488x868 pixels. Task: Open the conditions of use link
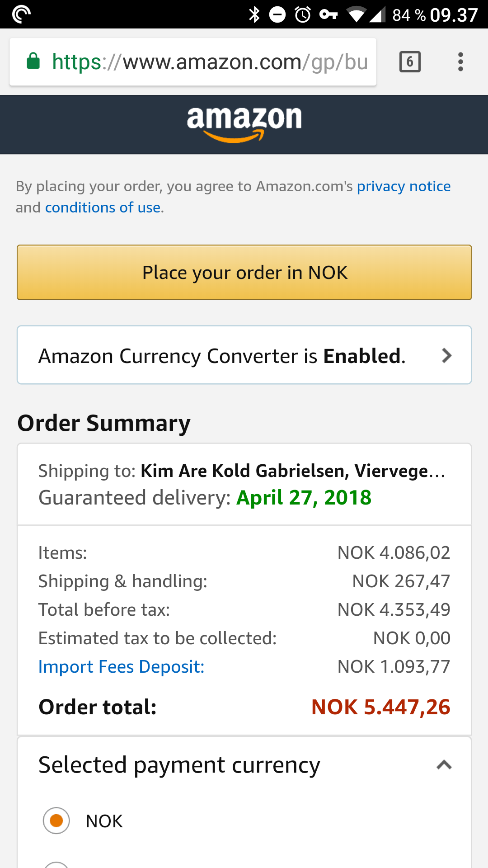coord(103,208)
